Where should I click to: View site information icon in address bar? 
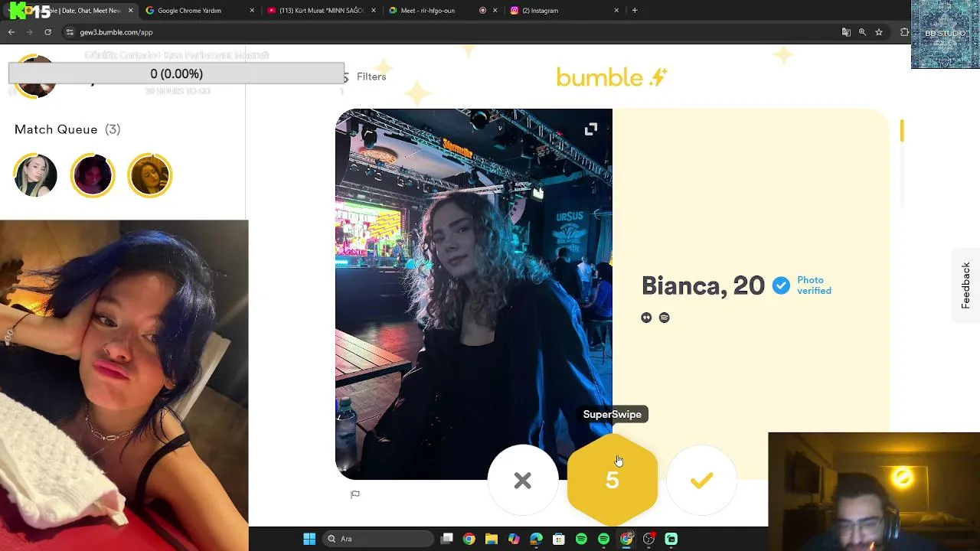coord(70,32)
